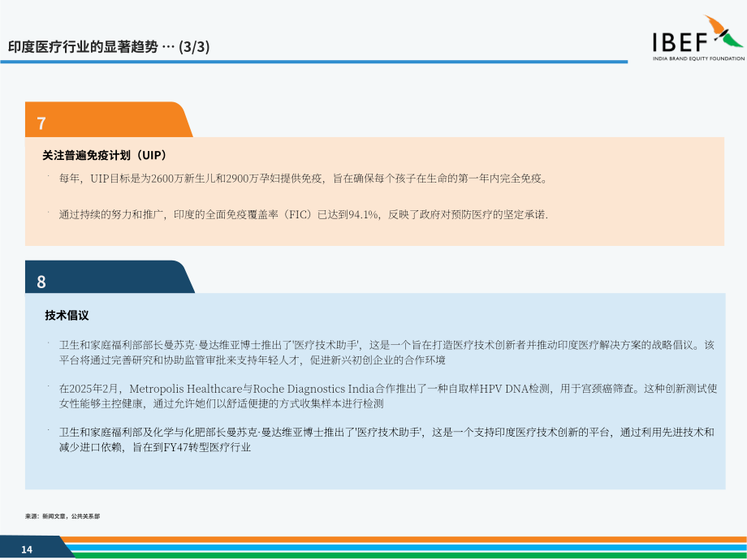This screenshot has height=560, width=747.
Task: Click the bullet about 2600万新生儿和2900万孕妇
Action: click(x=304, y=179)
